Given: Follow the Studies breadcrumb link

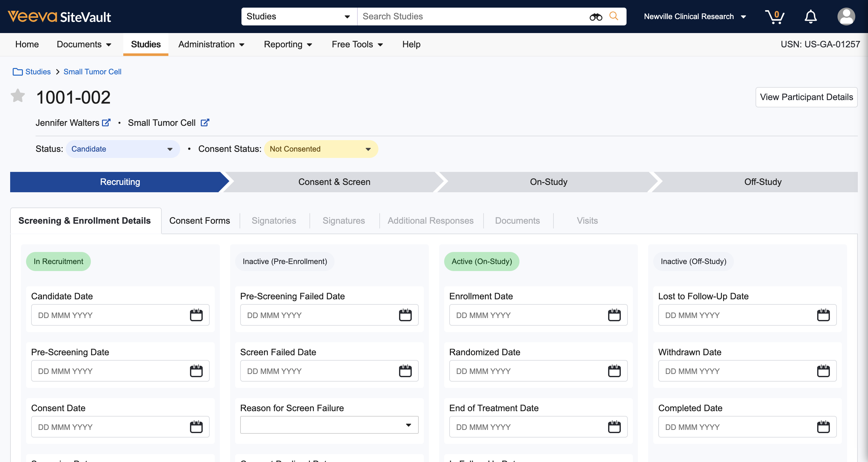Looking at the screenshot, I should click(x=38, y=72).
